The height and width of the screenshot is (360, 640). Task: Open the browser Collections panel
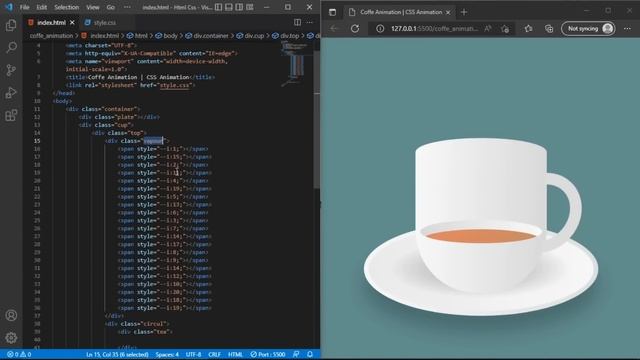(x=549, y=29)
